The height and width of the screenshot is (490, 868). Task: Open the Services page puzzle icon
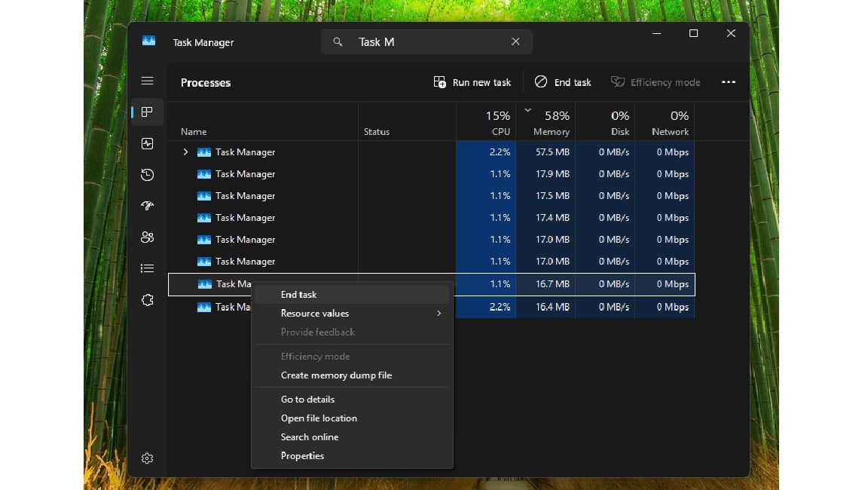coord(148,300)
